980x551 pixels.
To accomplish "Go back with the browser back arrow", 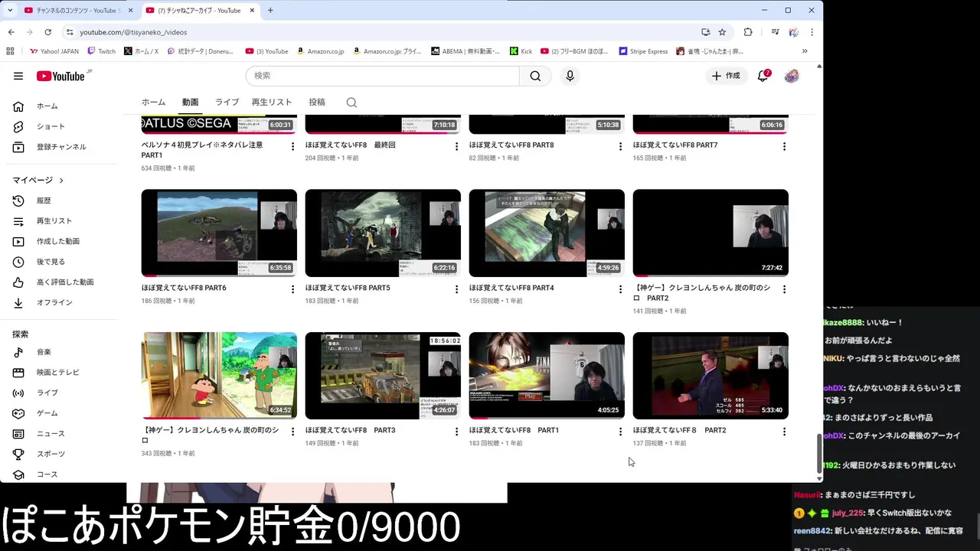I will click(11, 32).
